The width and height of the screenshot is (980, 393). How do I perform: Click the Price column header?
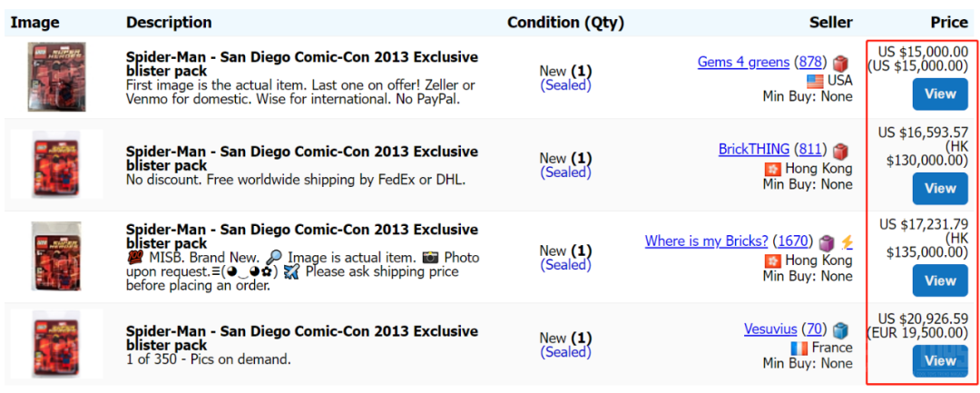point(949,23)
